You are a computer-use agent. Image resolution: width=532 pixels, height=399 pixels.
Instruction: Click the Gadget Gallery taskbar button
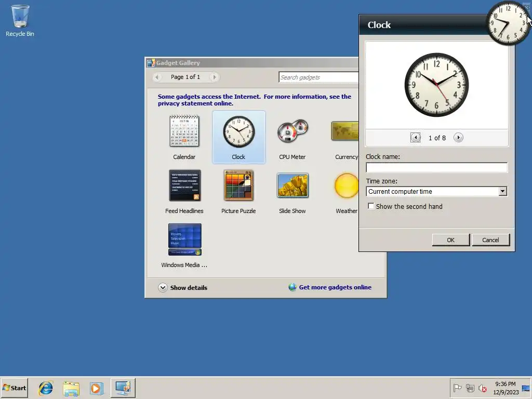pyautogui.click(x=123, y=388)
